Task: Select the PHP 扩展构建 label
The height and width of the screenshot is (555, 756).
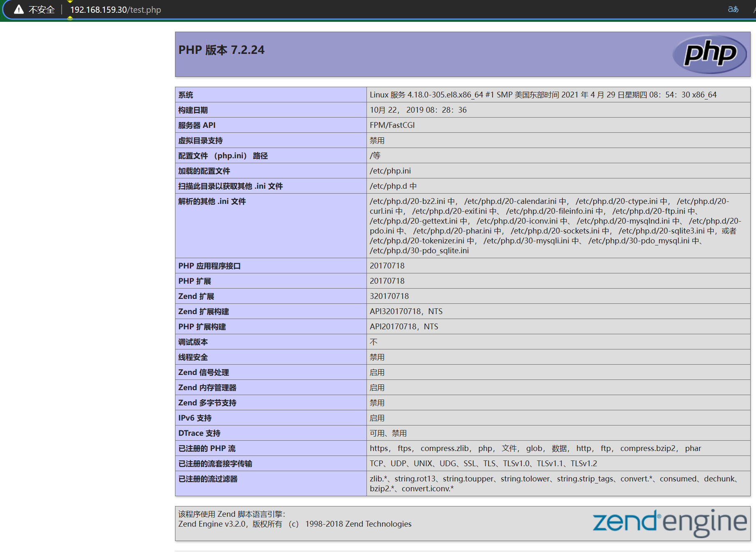Action: [x=202, y=326]
